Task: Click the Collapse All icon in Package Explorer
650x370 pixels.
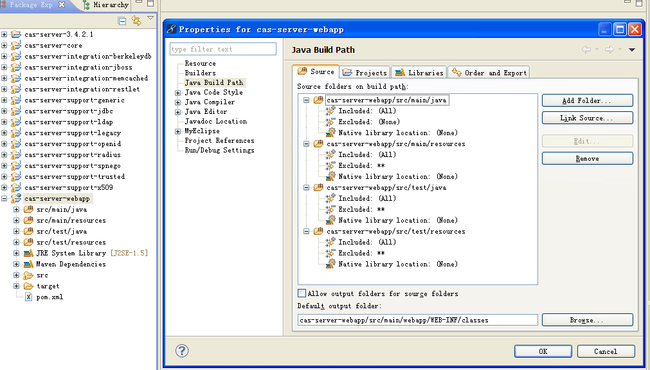Action: pyautogui.click(x=122, y=21)
